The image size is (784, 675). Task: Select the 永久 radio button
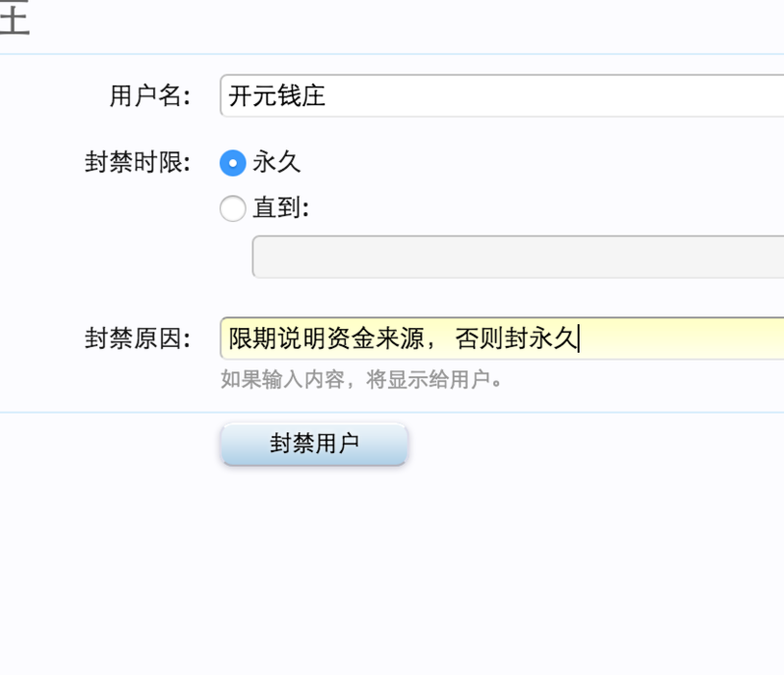coord(232,163)
